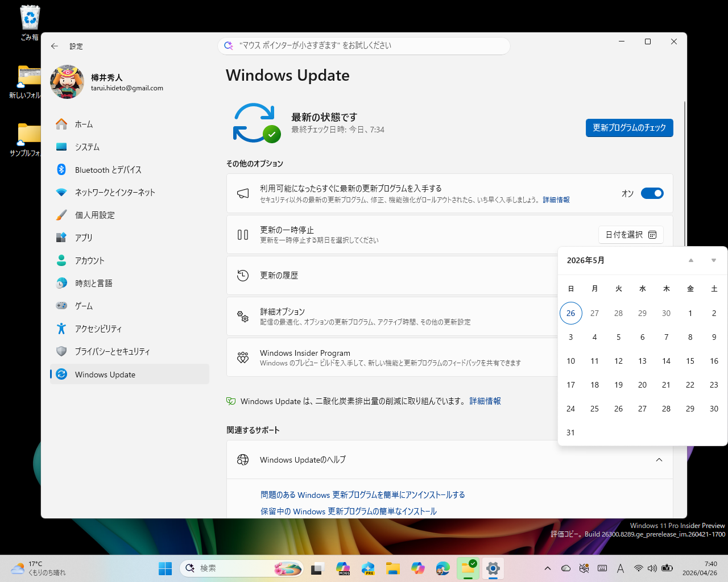Open the Windows Start menu
The height and width of the screenshot is (582, 728).
[166, 568]
